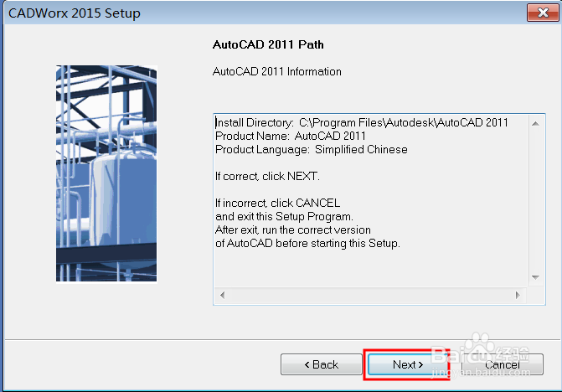
Task: Click the horizontal scrollbar track
Action: tap(369, 295)
